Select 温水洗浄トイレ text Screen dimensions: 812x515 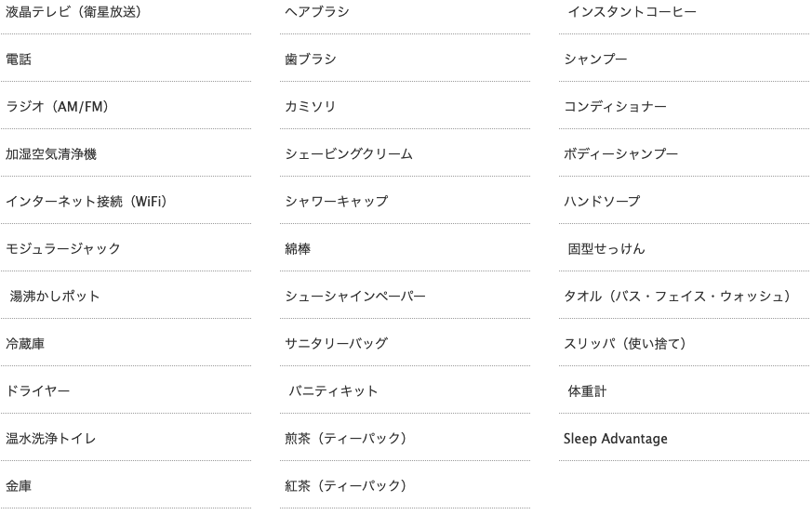point(51,439)
